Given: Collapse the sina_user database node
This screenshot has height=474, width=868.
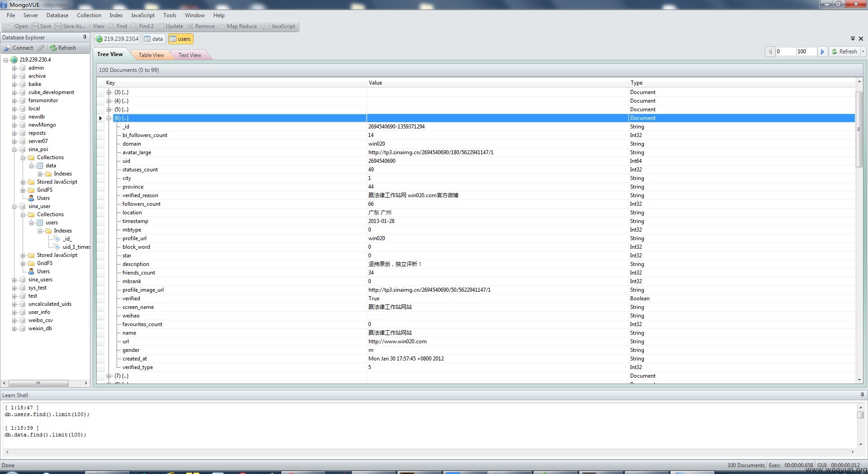Looking at the screenshot, I should tap(14, 207).
